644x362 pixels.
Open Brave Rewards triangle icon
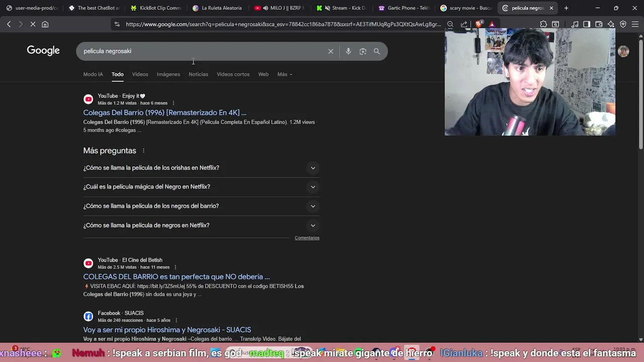(492, 24)
